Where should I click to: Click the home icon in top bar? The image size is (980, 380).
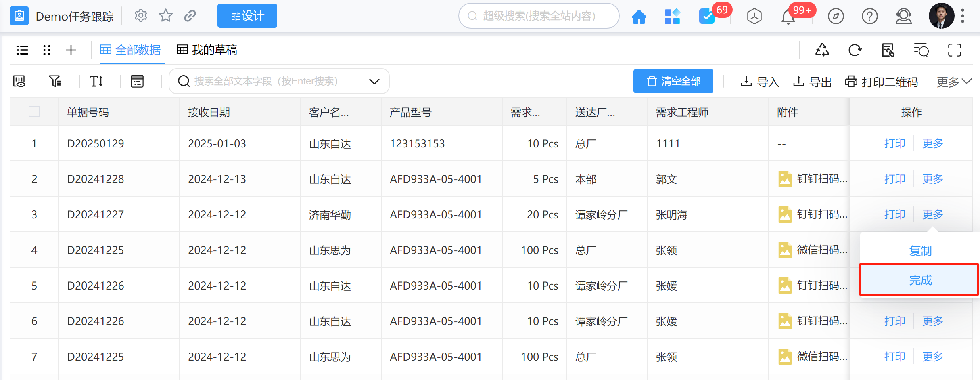click(x=639, y=17)
